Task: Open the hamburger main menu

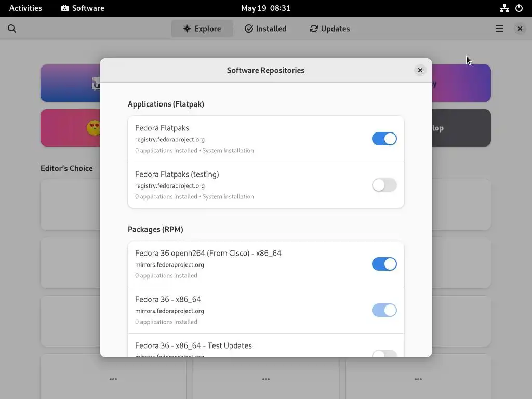Action: pyautogui.click(x=499, y=29)
